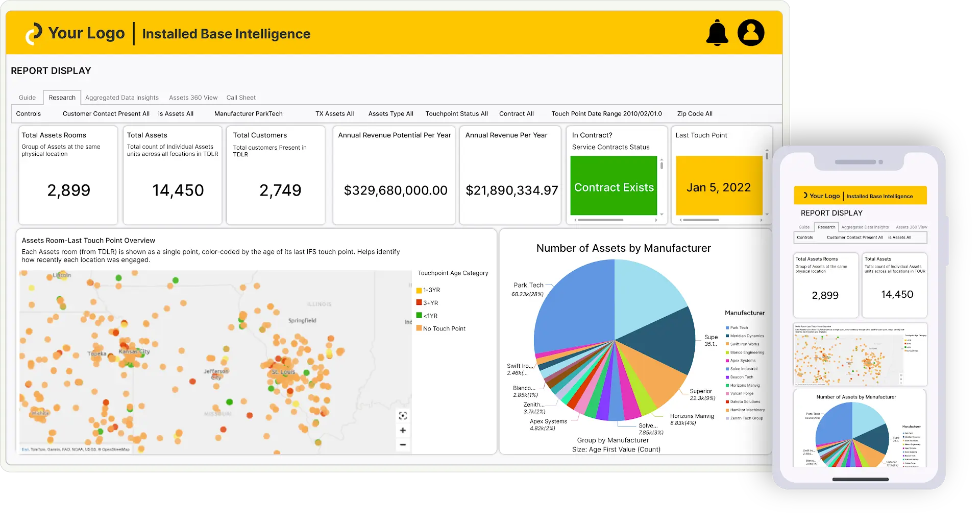This screenshot has height=521, width=980.
Task: Click the notification bell icon
Action: pyautogui.click(x=717, y=33)
